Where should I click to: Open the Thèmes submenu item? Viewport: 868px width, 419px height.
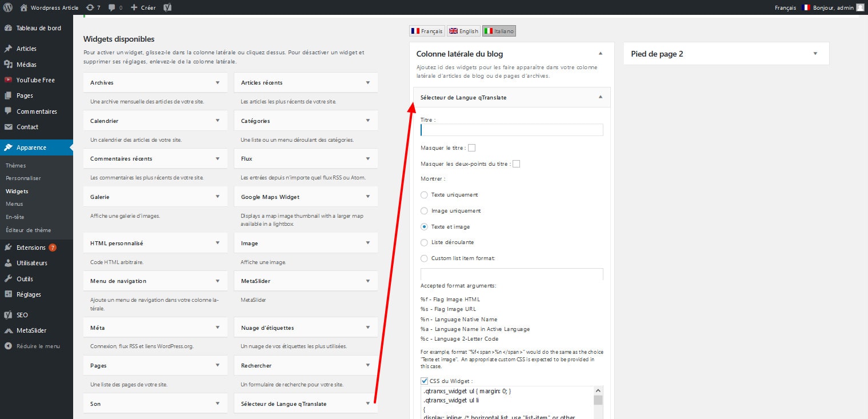15,165
